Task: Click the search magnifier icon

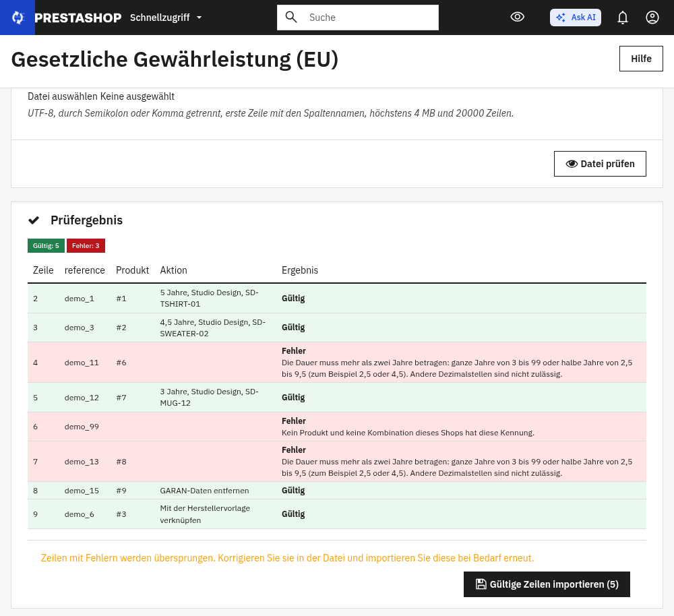Action: coord(291,18)
